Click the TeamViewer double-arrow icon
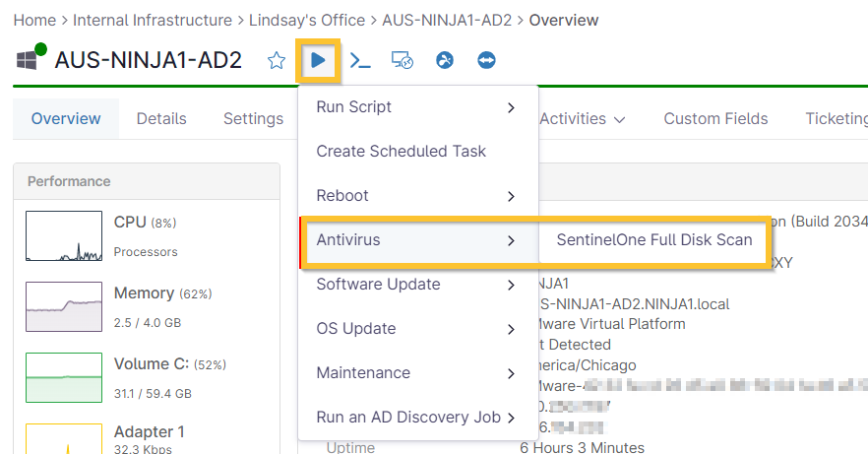 pyautogui.click(x=486, y=61)
